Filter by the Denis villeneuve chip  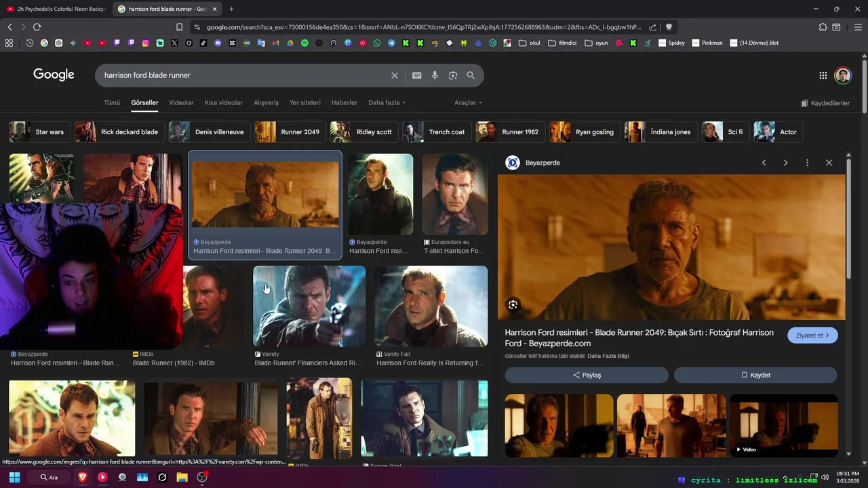209,131
